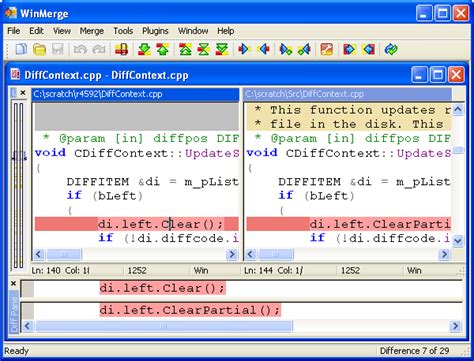Click the Refresh icon in toolbar

391,50
